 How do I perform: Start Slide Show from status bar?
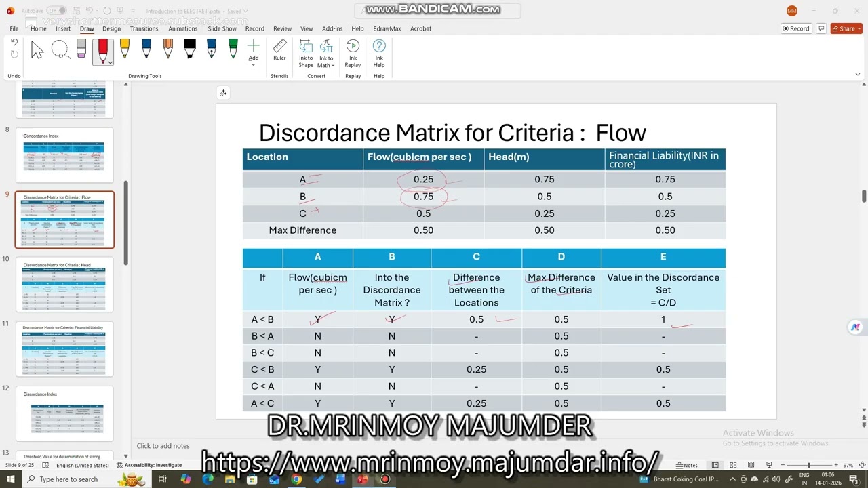coord(768,465)
